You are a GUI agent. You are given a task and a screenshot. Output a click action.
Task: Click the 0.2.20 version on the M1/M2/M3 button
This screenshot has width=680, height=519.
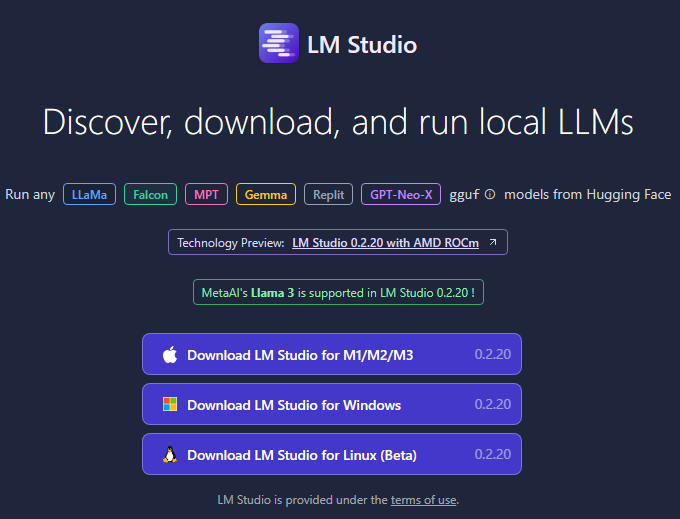[x=493, y=354]
